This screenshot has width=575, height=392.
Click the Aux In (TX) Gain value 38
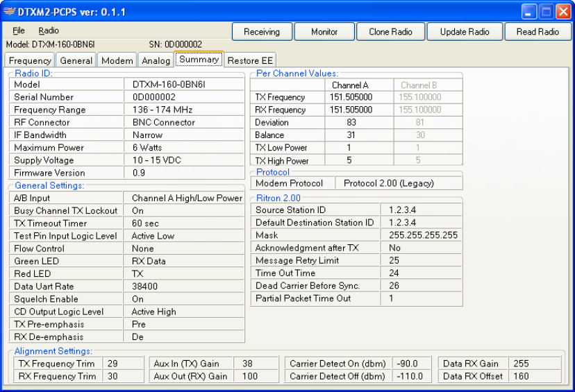coord(247,364)
